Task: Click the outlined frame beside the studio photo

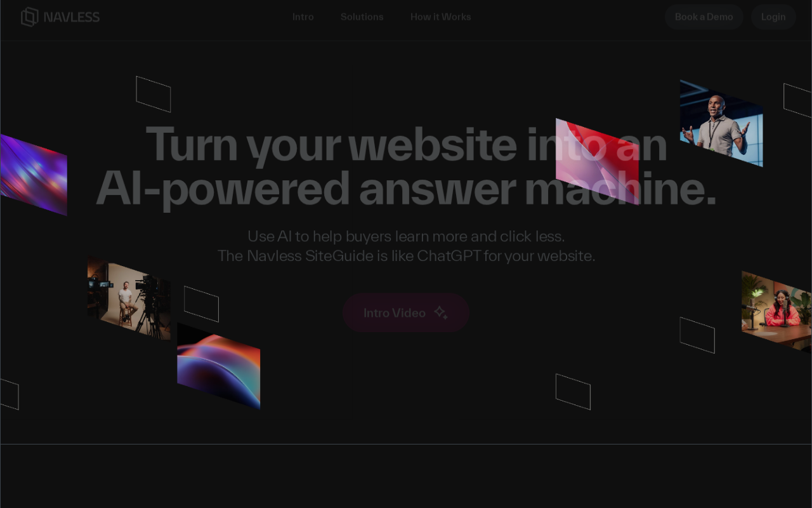Action: click(x=201, y=304)
